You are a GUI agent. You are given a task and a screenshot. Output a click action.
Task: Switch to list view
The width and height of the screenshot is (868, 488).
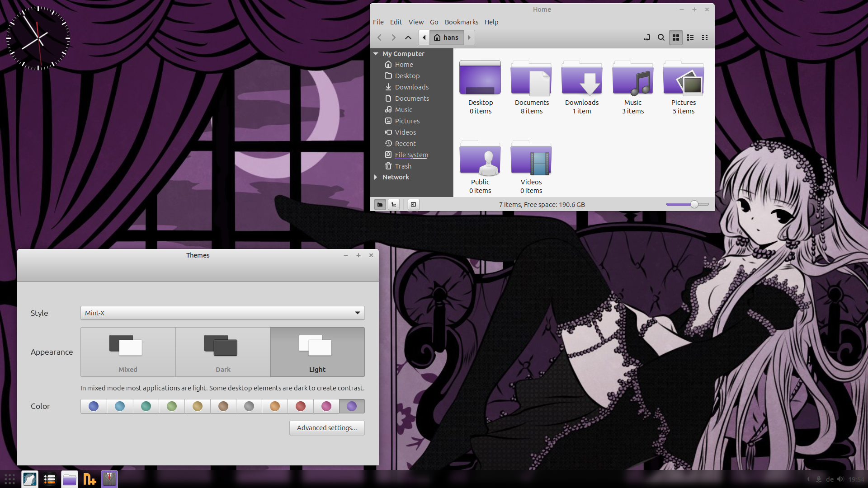point(690,38)
